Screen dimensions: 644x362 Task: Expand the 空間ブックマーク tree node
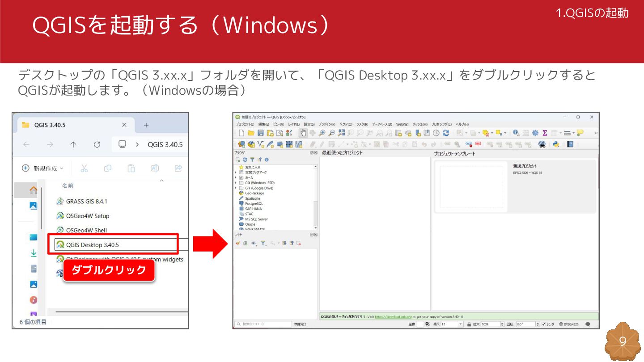(236, 173)
